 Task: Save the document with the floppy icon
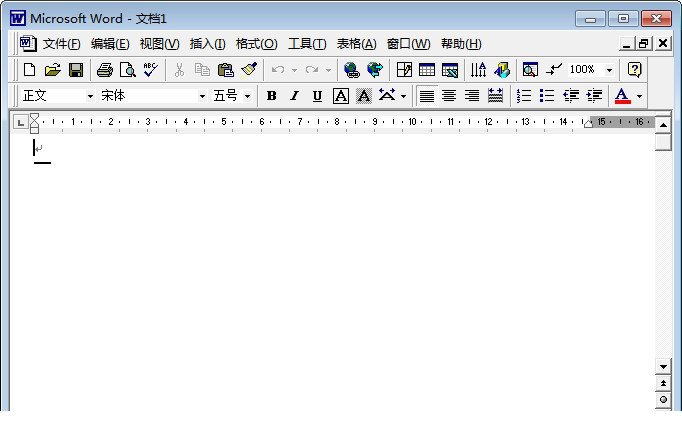pos(76,70)
